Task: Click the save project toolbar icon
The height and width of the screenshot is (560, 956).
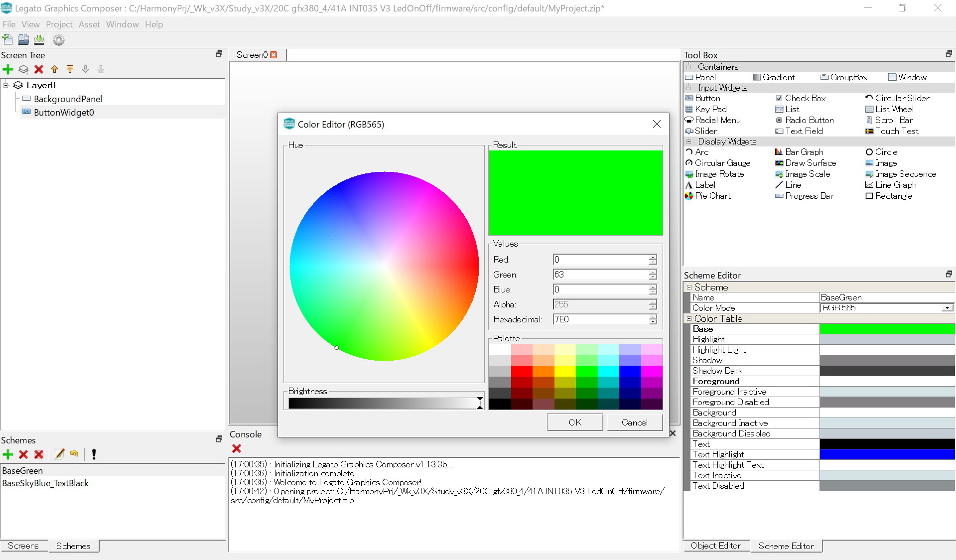Action: (39, 40)
